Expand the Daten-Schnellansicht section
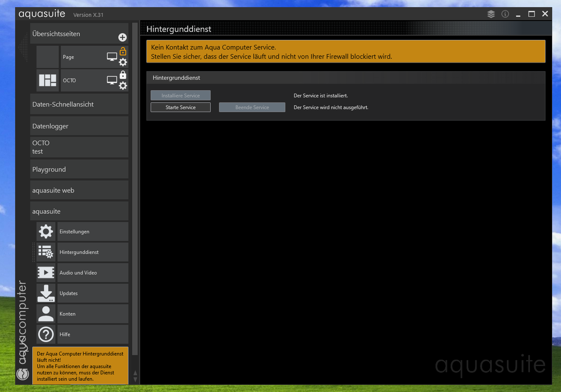The height and width of the screenshot is (392, 561). [79, 104]
